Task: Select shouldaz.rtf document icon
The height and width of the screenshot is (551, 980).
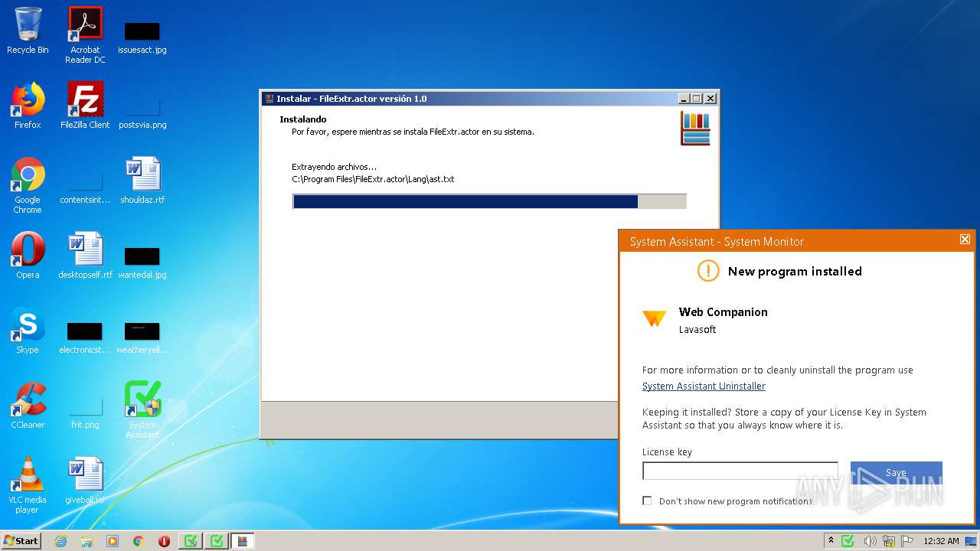Action: tap(142, 181)
